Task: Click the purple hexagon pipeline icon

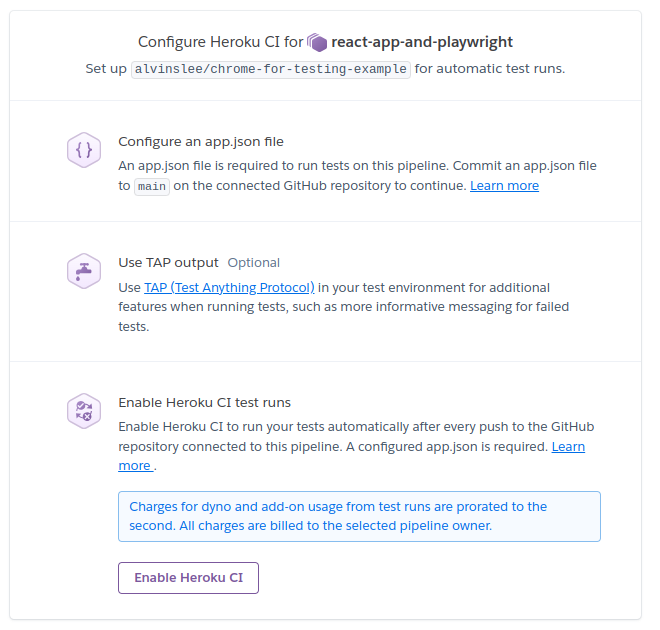Action: click(318, 43)
